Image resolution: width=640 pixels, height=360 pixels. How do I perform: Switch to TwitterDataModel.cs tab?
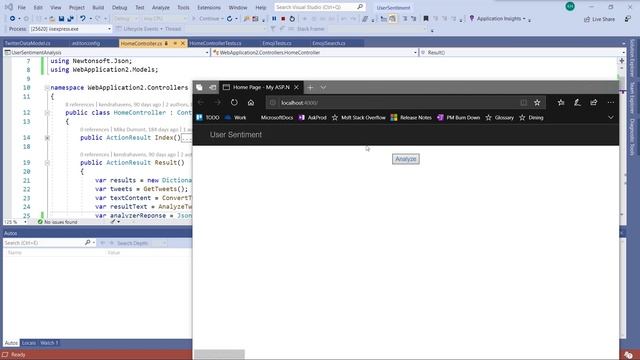(27, 43)
